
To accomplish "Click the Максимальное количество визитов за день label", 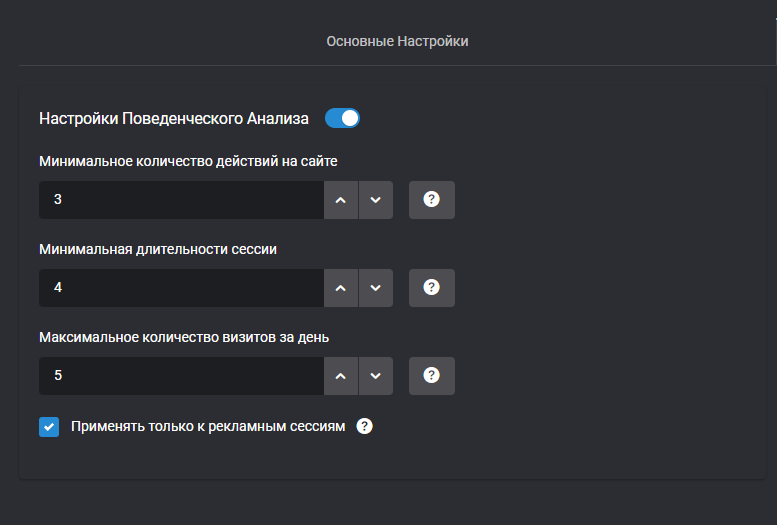I will click(184, 338).
